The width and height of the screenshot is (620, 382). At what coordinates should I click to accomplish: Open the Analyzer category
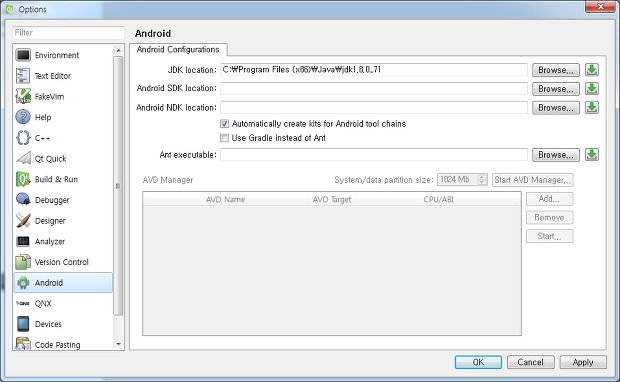tap(63, 241)
